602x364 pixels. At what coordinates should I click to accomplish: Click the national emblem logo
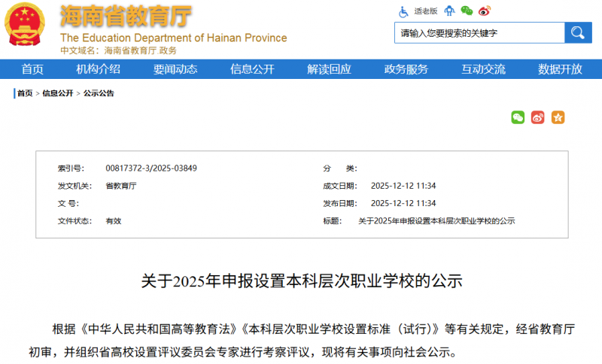point(25,24)
